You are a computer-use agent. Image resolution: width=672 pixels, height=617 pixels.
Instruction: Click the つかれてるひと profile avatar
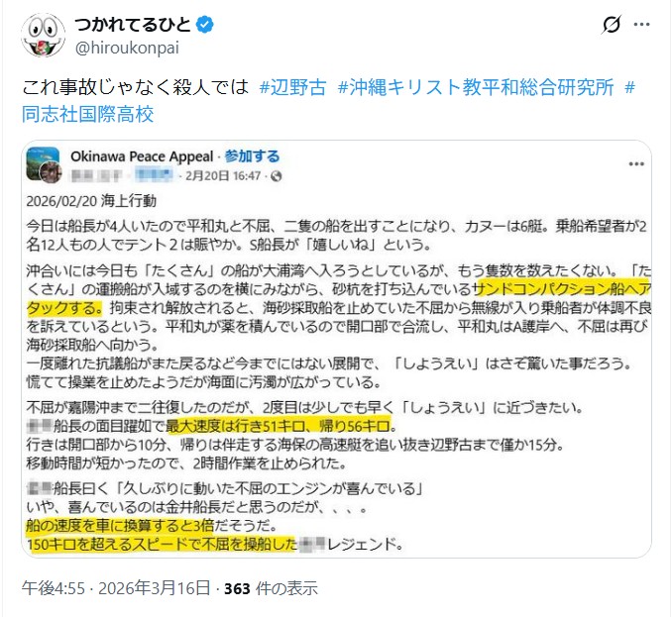[x=44, y=35]
